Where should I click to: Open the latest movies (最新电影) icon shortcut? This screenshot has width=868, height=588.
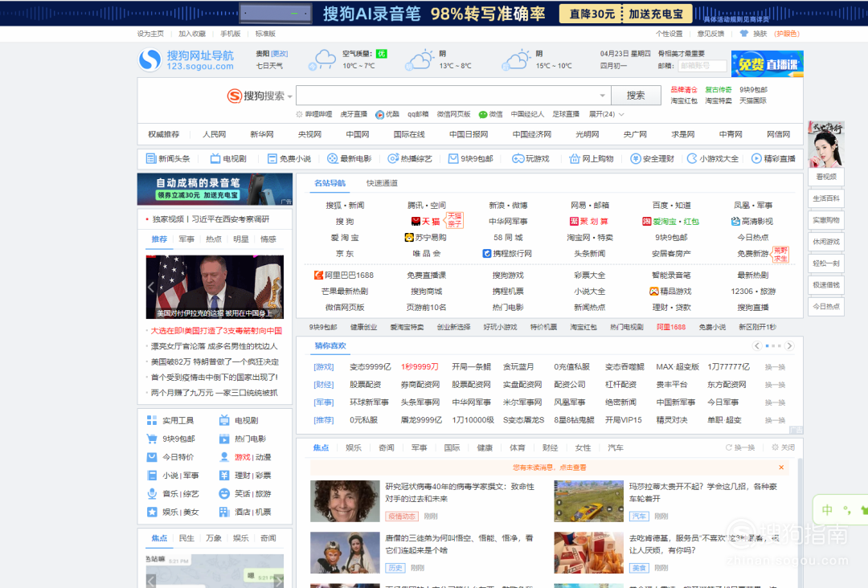332,159
